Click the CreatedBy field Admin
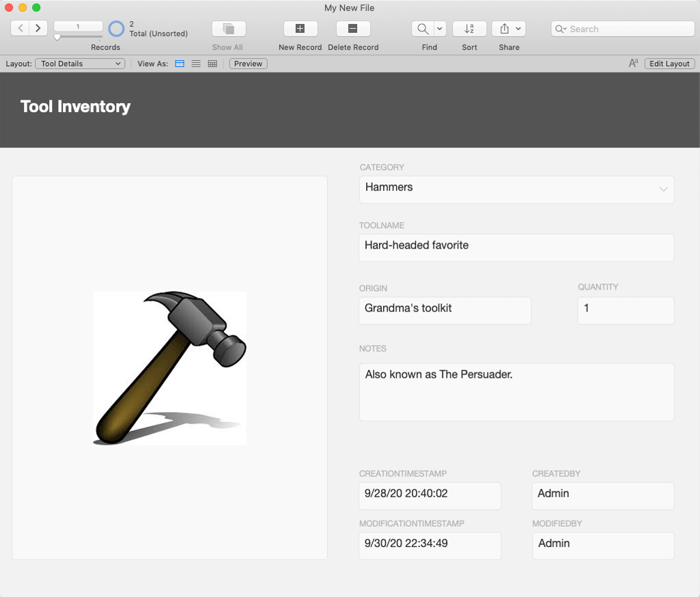Screen dimensions: 700x597 click(603, 496)
